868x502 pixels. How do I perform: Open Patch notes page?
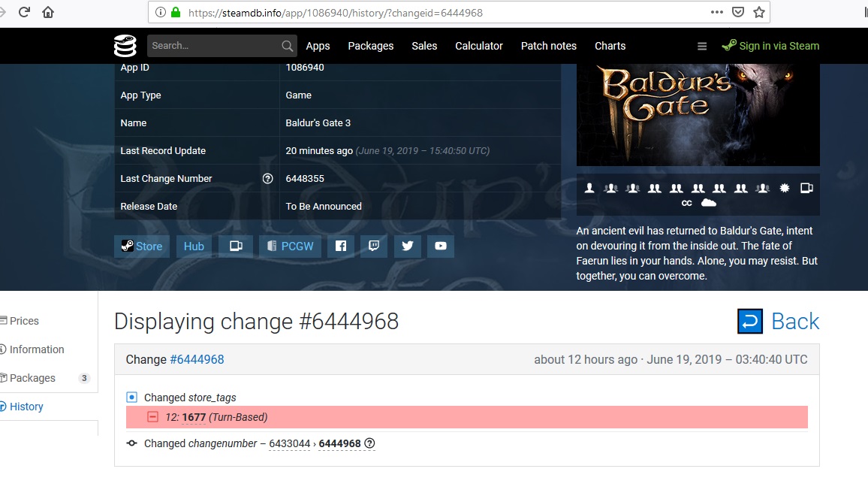click(x=549, y=46)
